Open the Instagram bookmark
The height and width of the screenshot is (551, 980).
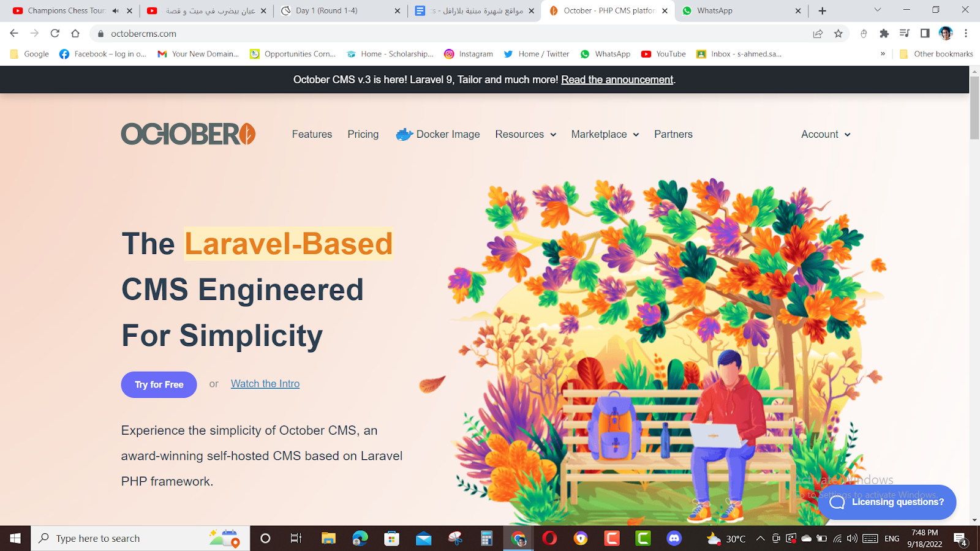pyautogui.click(x=469, y=54)
